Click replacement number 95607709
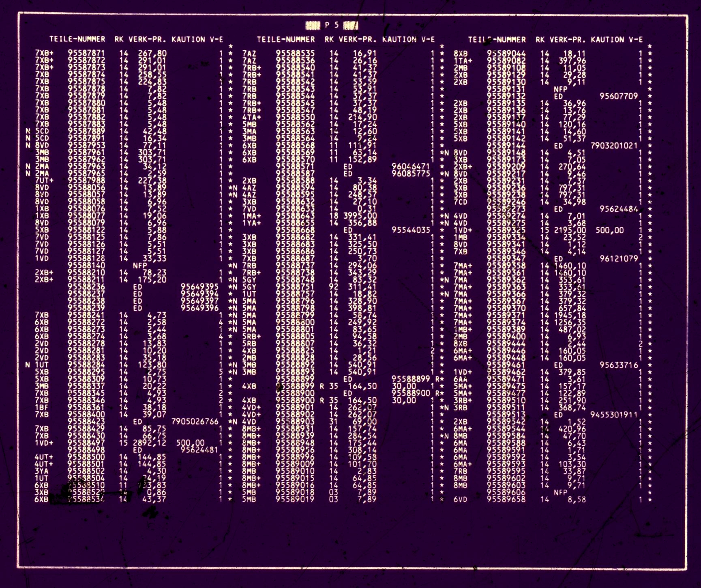 pos(619,96)
